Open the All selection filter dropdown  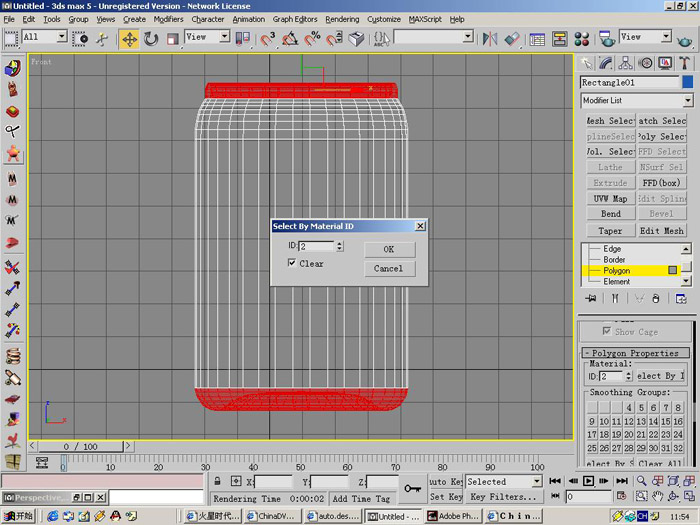coord(62,37)
